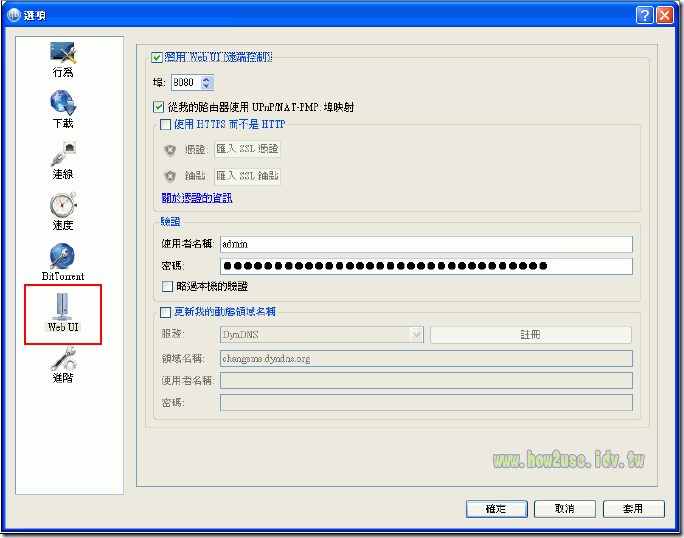Click the username field containing admin
The width and height of the screenshot is (684, 538).
pyautogui.click(x=426, y=244)
